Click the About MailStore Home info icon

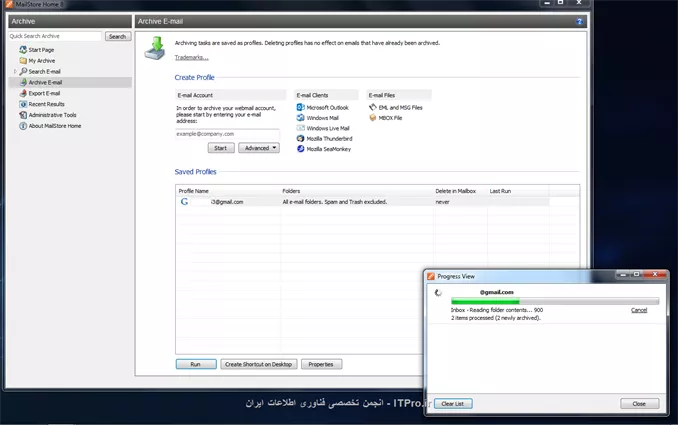[x=23, y=126]
